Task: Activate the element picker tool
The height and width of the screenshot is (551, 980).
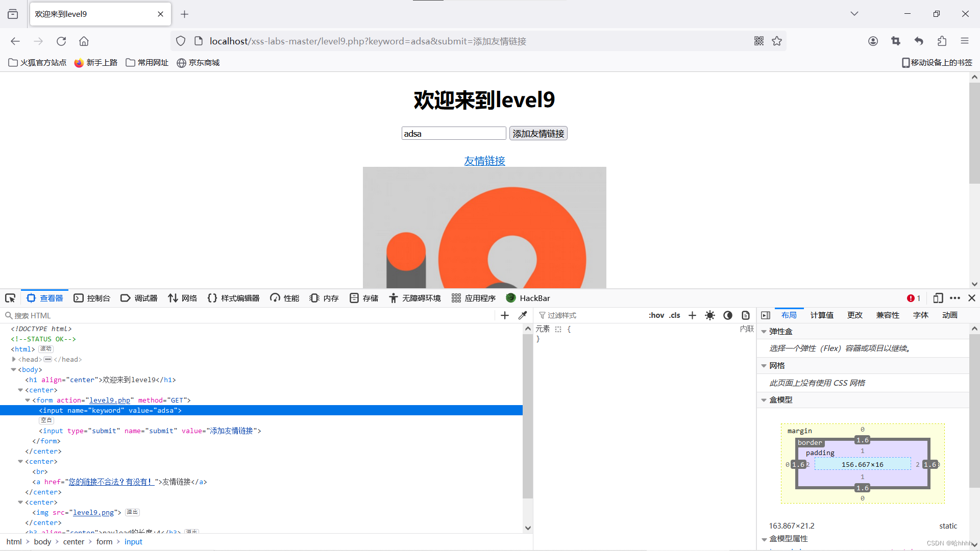Action: point(10,298)
